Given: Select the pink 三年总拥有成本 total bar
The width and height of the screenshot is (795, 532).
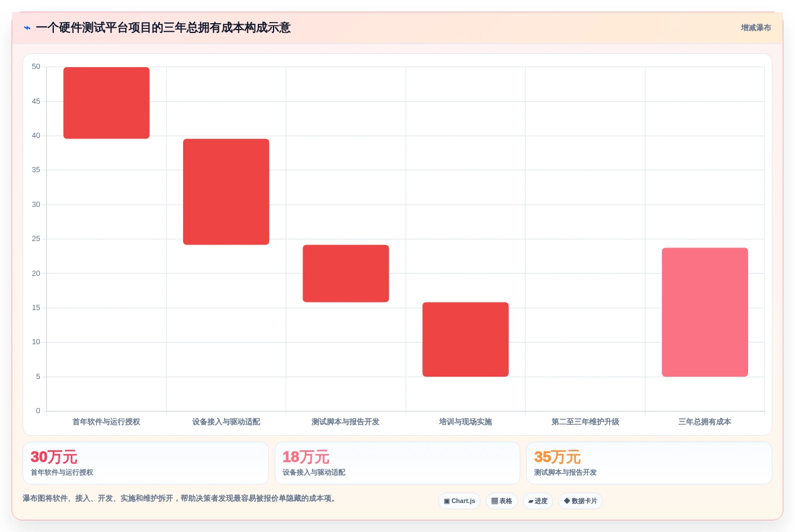Looking at the screenshot, I should click(x=705, y=312).
